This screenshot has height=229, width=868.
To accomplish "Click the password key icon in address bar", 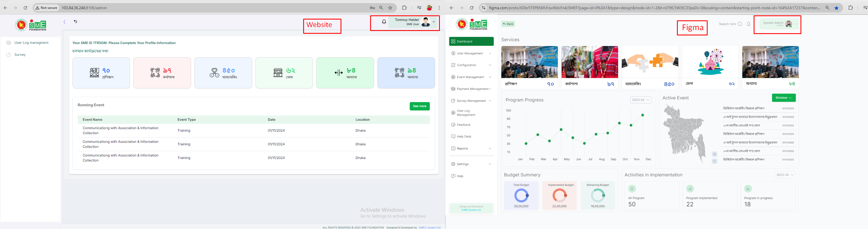I will pos(372,8).
